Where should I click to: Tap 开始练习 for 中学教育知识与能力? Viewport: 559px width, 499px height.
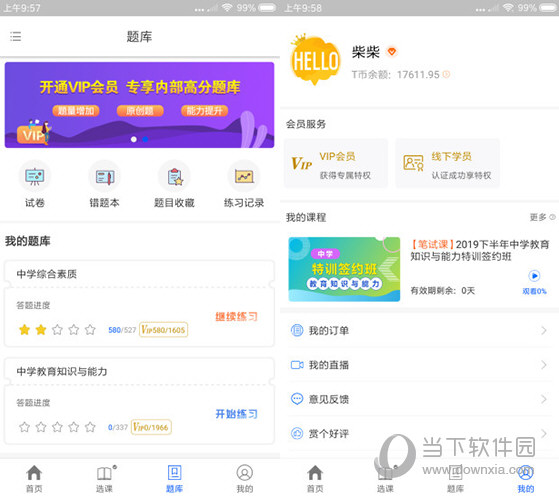click(236, 414)
